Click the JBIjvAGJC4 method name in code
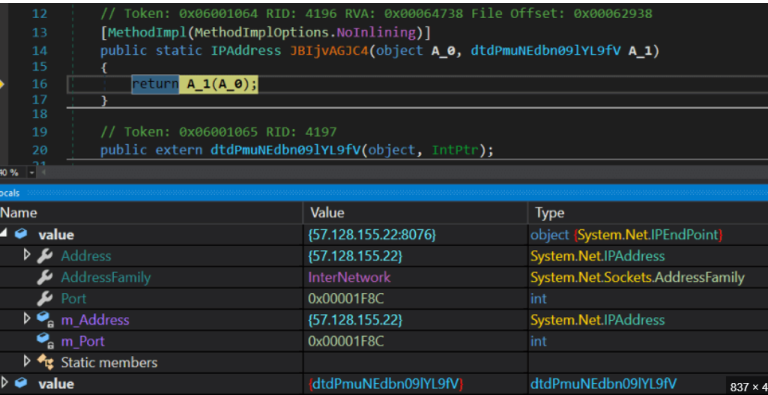 tap(329, 50)
